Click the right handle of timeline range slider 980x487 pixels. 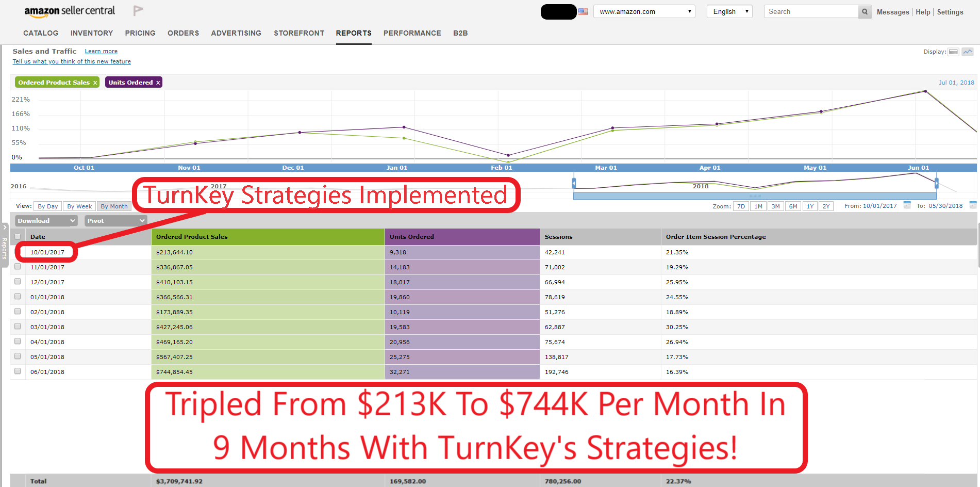coord(936,183)
